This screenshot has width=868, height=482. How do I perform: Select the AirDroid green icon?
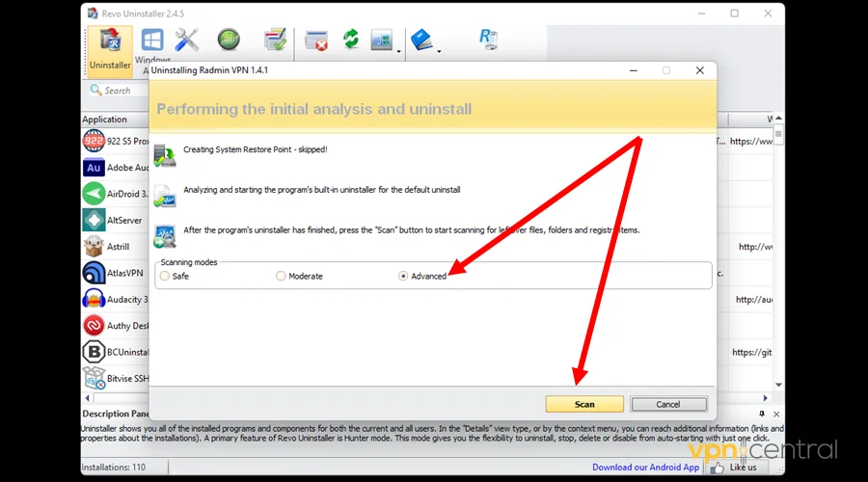94,194
